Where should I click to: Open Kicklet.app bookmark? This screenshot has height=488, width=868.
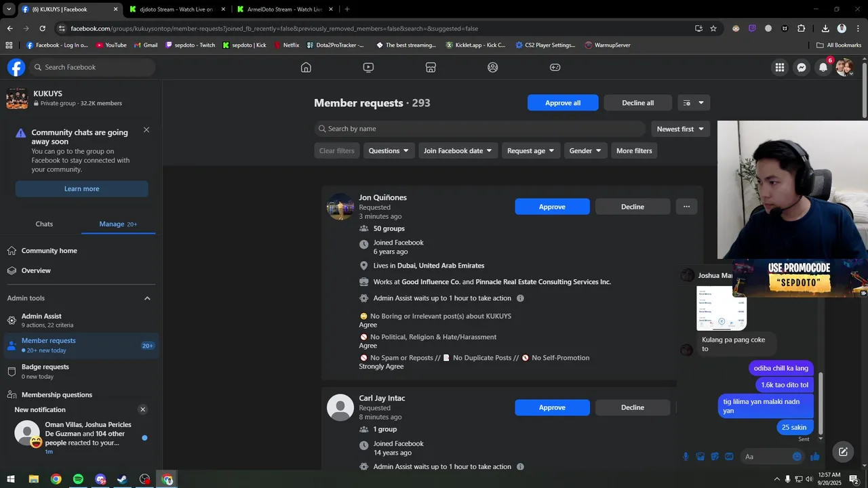click(x=475, y=45)
